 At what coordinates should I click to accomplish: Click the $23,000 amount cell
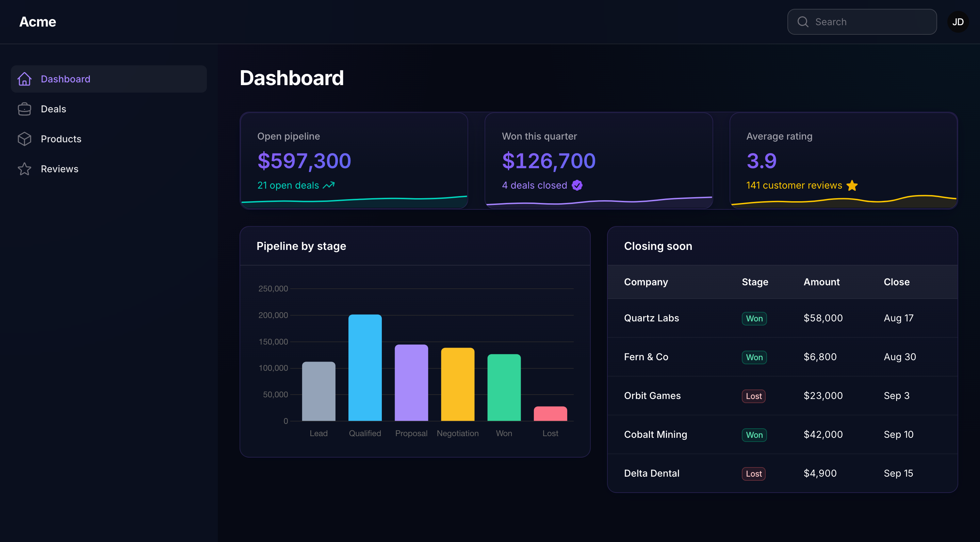pyautogui.click(x=823, y=396)
